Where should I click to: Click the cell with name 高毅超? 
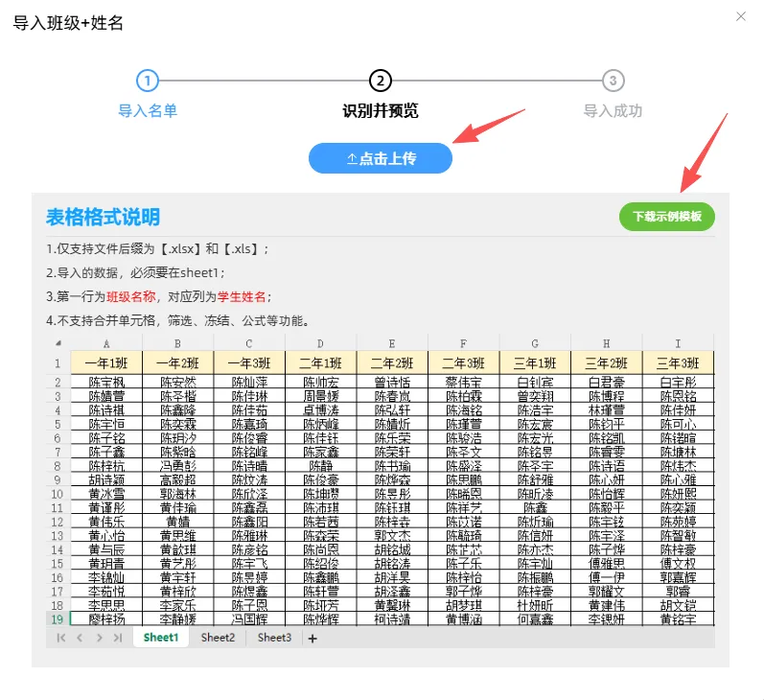click(x=178, y=479)
